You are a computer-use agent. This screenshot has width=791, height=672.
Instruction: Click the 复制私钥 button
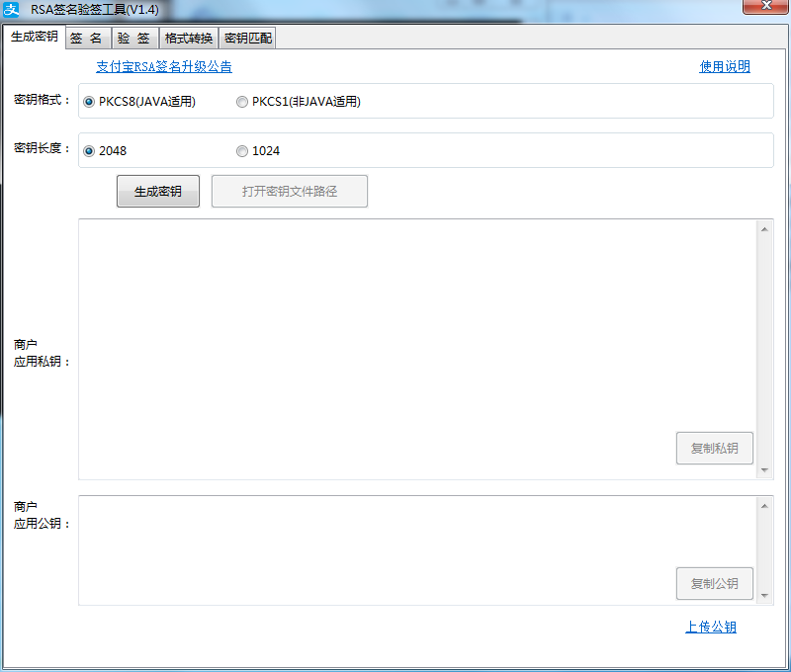pyautogui.click(x=714, y=448)
